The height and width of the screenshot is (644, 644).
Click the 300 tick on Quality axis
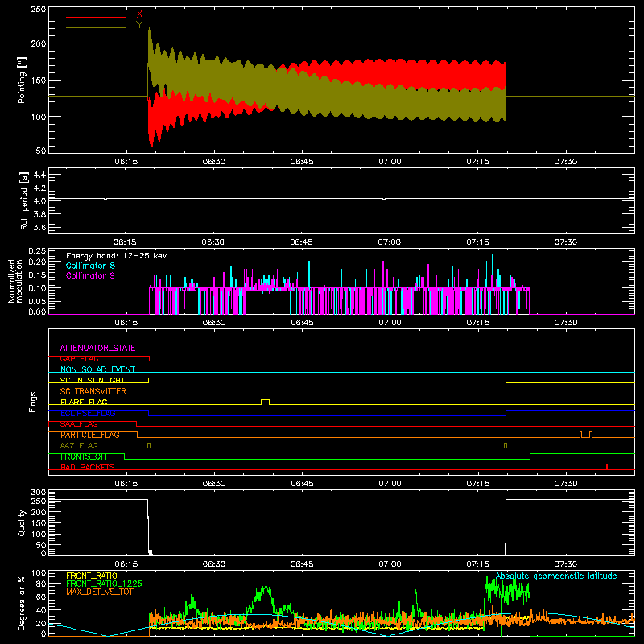coord(39,493)
